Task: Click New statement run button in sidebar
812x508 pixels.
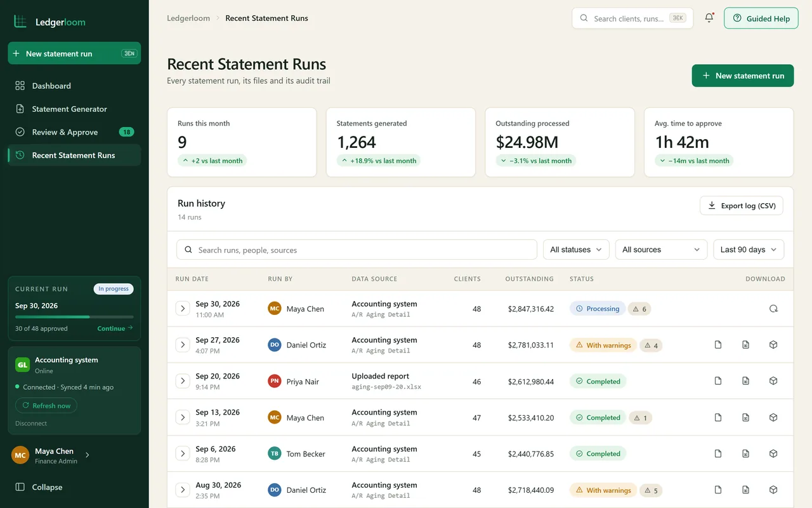Action: [x=74, y=53]
